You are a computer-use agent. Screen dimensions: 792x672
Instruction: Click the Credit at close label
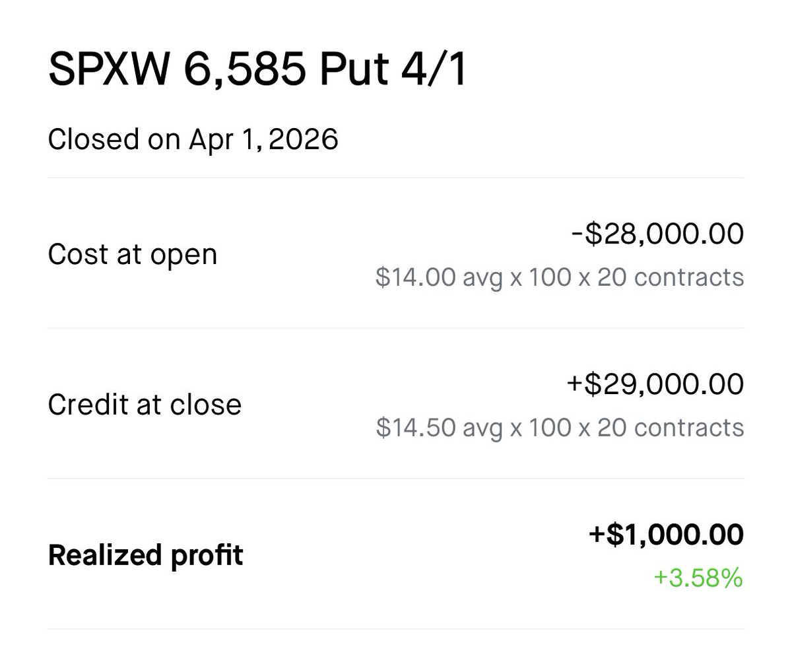click(145, 405)
